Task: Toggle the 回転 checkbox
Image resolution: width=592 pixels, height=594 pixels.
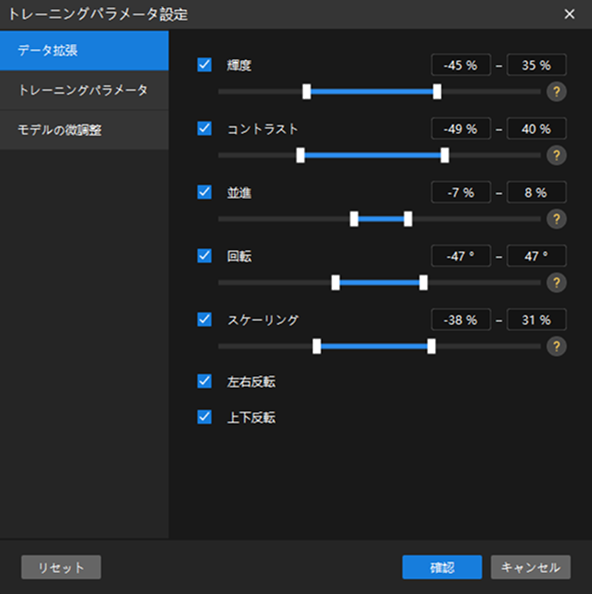Action: pyautogui.click(x=205, y=256)
